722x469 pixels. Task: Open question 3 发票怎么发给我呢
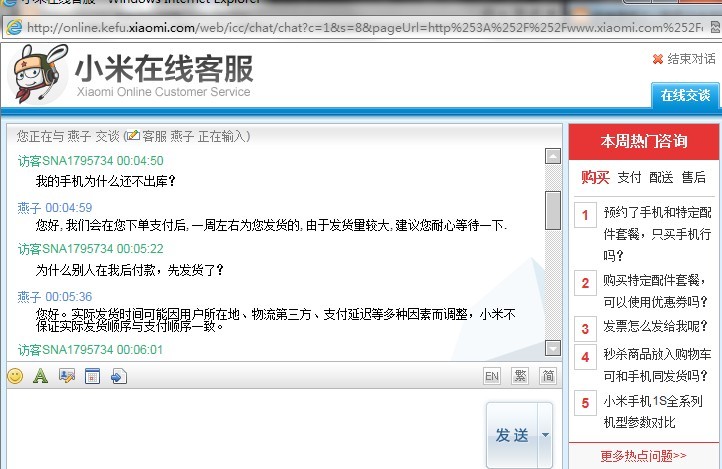coord(655,326)
